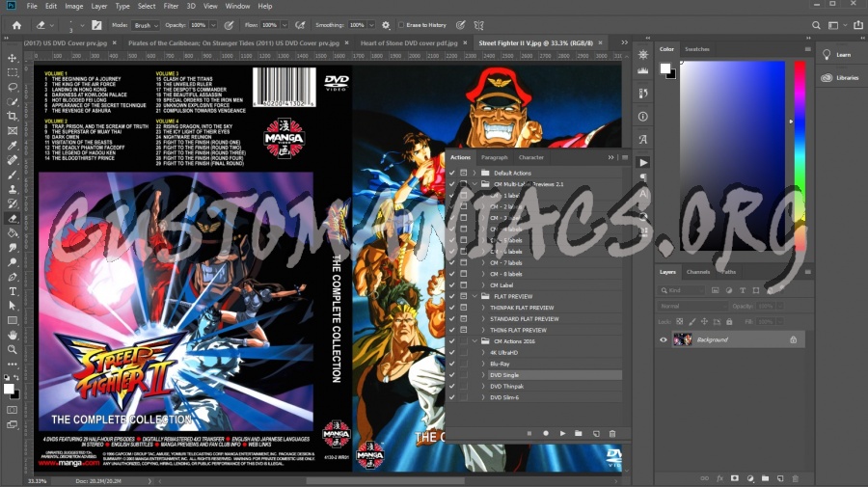Expand the STANDARD FLAT PREVIEW action

(x=483, y=319)
